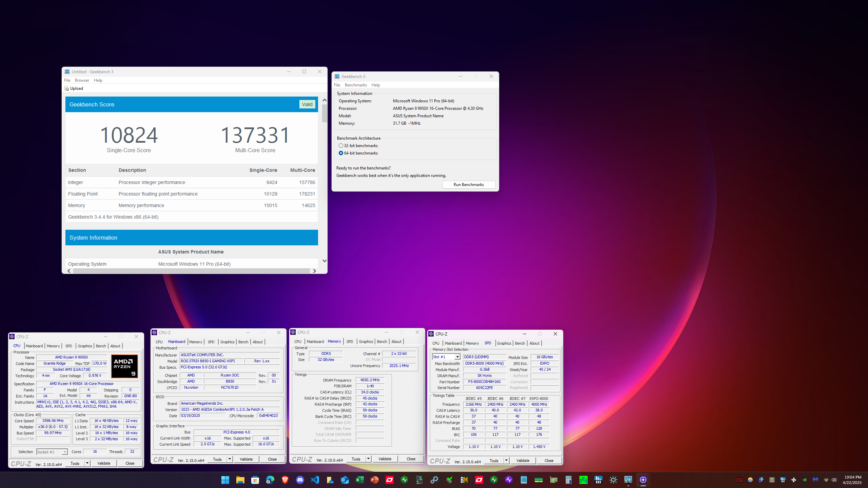Open Socket #1 selection dropdown in CPU-Z
This screenshot has width=868, height=488.
pos(52,452)
